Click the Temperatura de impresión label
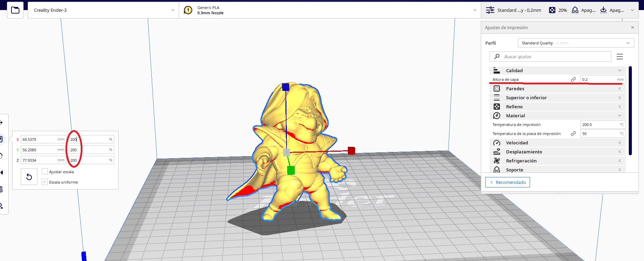 [517, 125]
